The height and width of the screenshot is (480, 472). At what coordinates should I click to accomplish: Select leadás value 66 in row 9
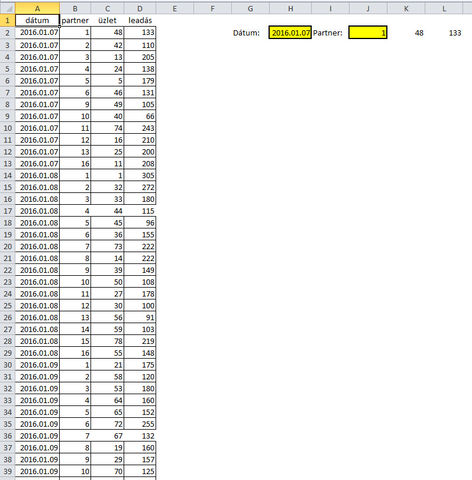tap(140, 116)
